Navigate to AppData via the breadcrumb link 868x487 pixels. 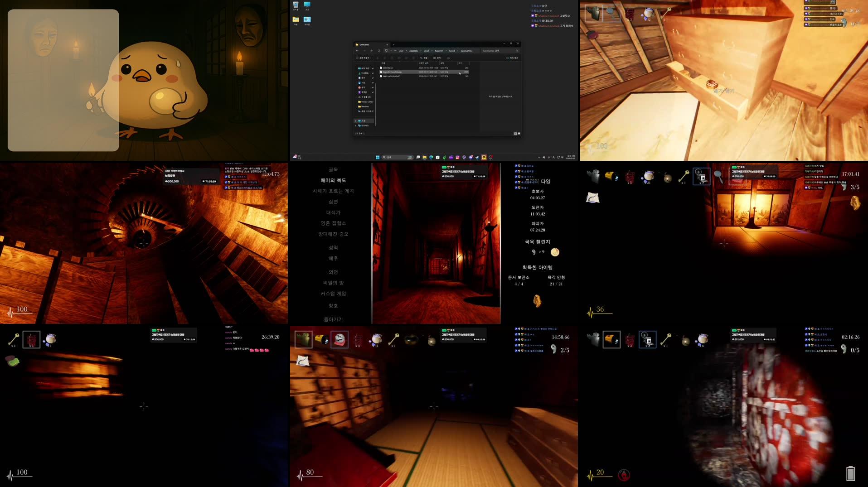tap(413, 51)
